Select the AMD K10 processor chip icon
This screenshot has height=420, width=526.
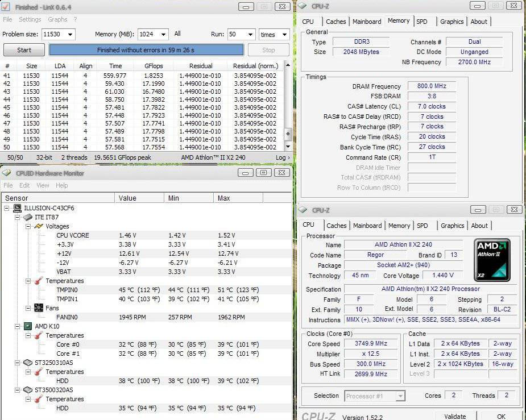tap(27, 326)
